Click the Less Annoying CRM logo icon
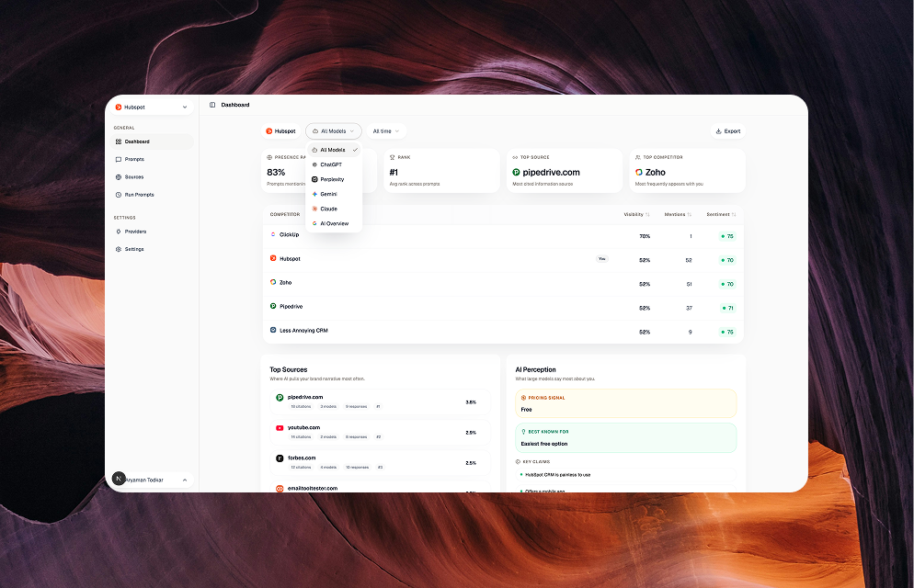 [273, 330]
